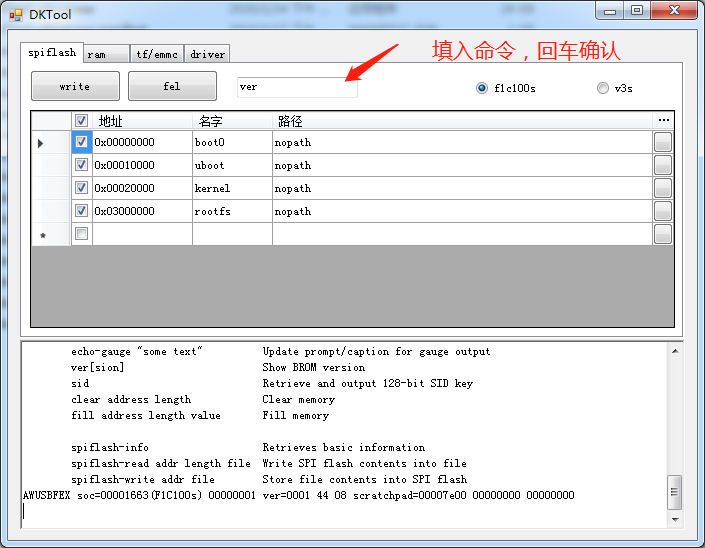Select the v3s radio button
Screen dimensions: 705x548
[x=602, y=88]
